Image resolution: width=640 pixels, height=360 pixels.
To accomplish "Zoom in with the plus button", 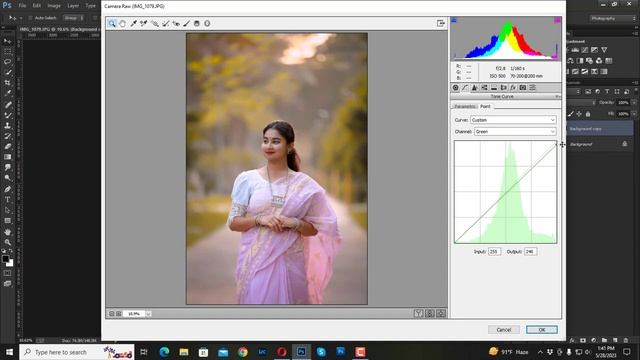I will 119,313.
